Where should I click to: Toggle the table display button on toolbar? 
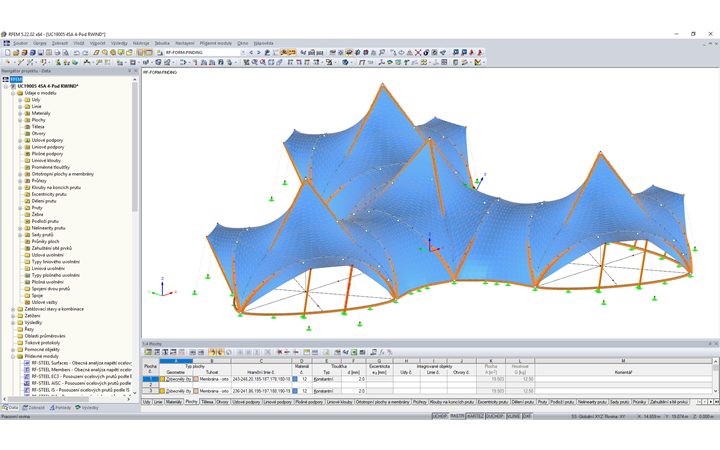tap(149, 52)
